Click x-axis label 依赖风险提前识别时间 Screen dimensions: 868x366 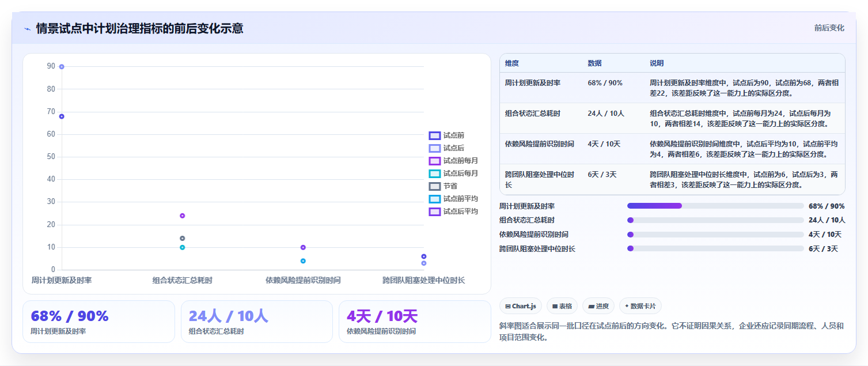[303, 281]
